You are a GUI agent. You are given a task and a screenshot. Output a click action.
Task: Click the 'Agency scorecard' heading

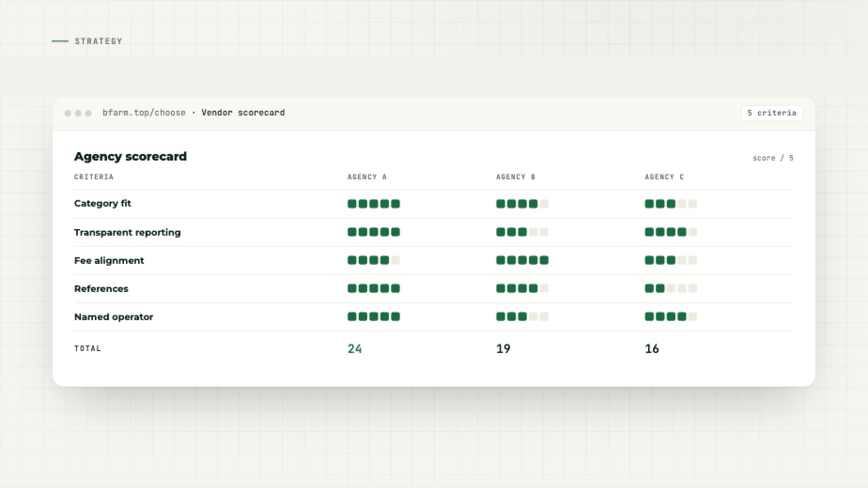130,156
